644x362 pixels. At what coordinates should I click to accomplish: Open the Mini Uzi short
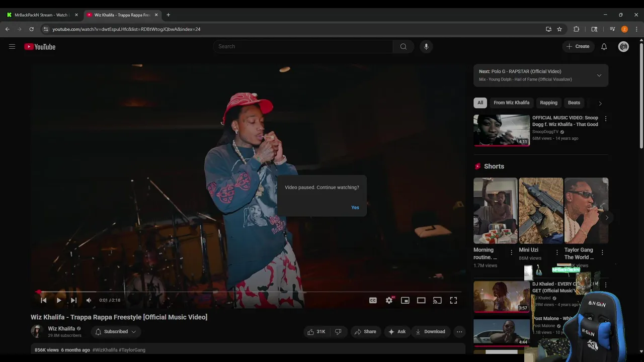[541, 211]
